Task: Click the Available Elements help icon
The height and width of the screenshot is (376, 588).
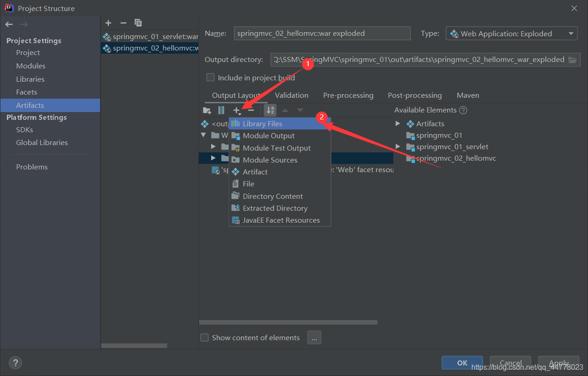Action: pyautogui.click(x=463, y=110)
